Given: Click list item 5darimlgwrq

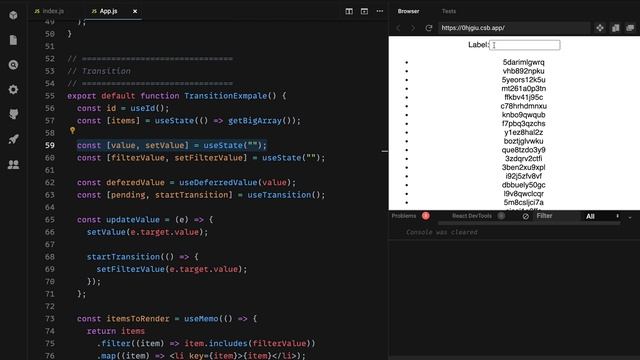Looking at the screenshot, I should [523, 62].
